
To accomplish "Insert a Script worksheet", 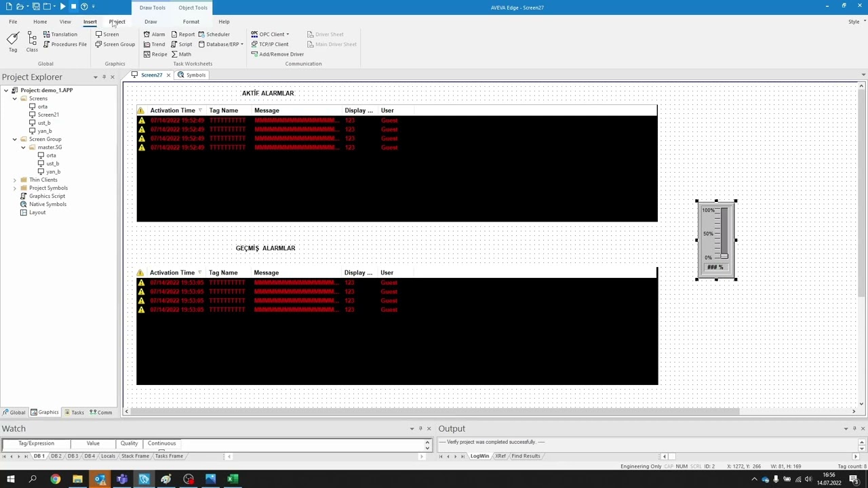I will 182,44.
